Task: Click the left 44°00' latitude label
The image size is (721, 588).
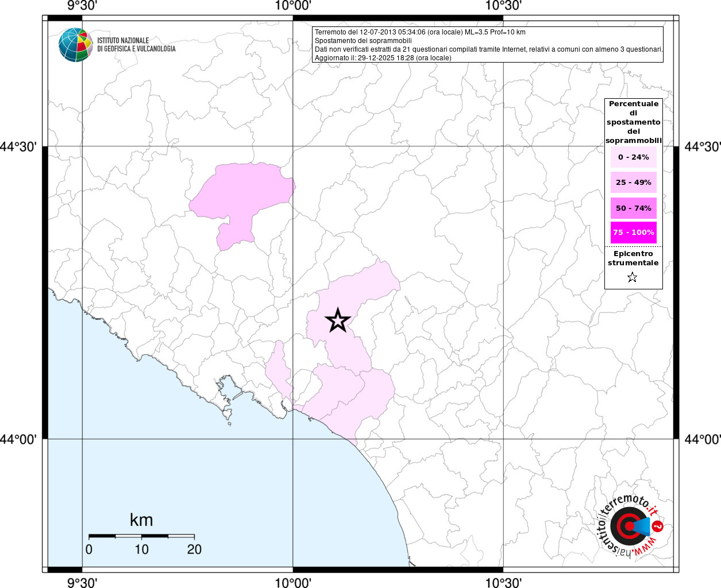Action: [x=18, y=439]
